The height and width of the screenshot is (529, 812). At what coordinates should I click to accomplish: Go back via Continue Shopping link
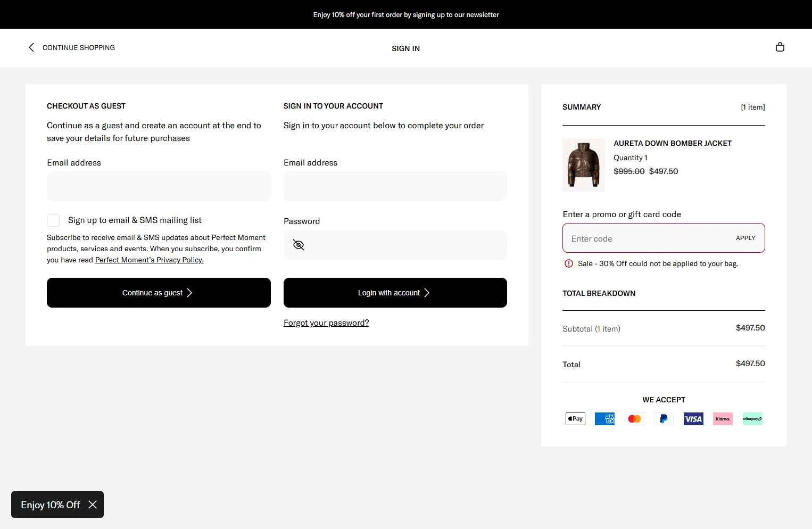coord(79,47)
